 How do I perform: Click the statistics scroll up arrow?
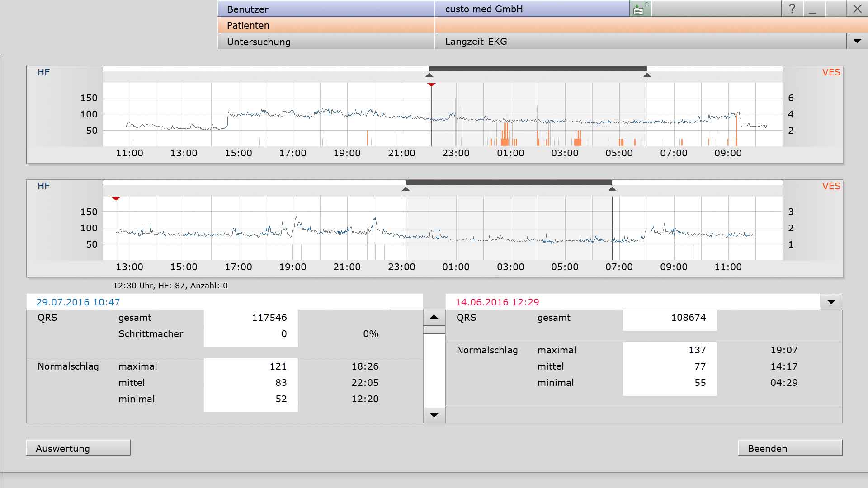click(x=434, y=317)
